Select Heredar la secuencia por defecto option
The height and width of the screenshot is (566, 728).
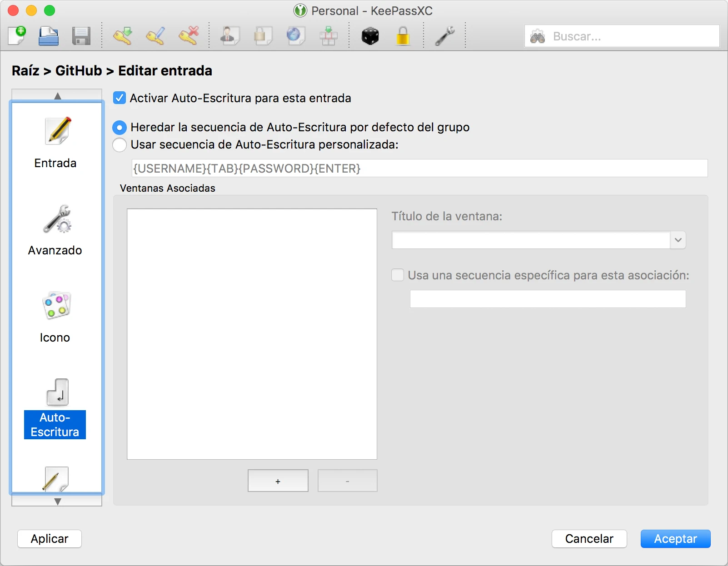[120, 128]
